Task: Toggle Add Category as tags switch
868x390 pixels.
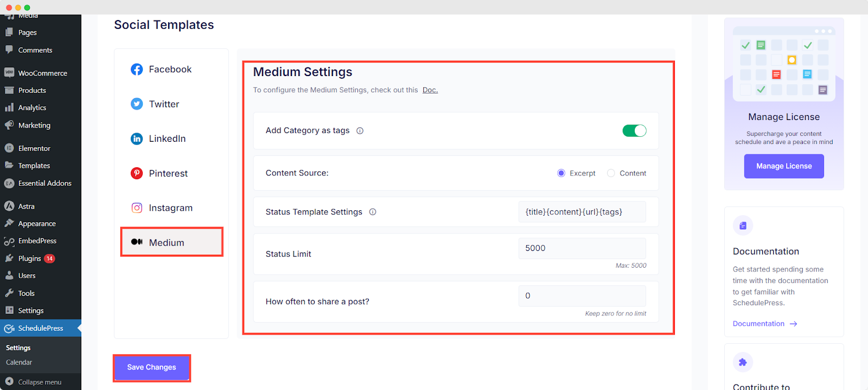Action: tap(634, 131)
